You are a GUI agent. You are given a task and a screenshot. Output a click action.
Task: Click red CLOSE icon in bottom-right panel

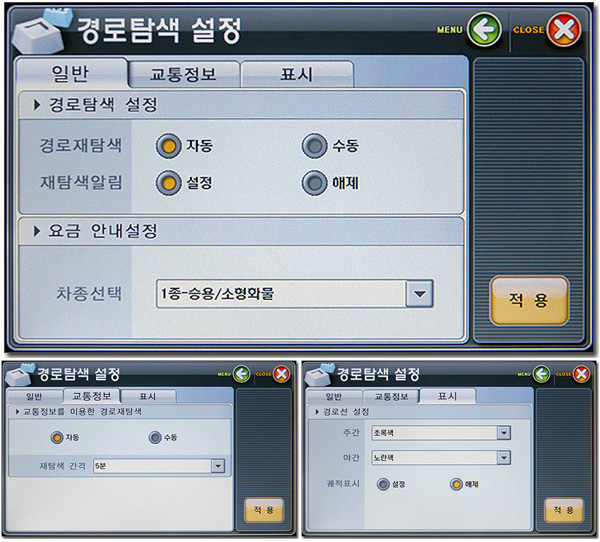582,374
